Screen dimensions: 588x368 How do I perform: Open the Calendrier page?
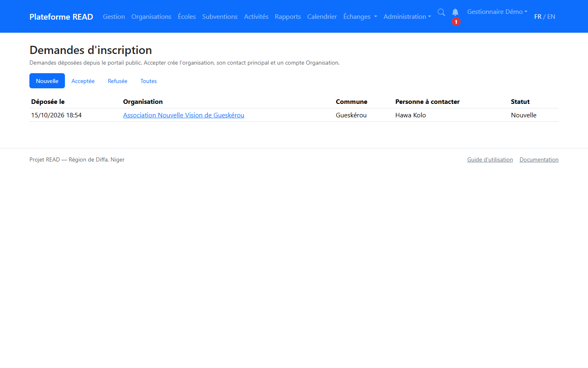pyautogui.click(x=322, y=17)
